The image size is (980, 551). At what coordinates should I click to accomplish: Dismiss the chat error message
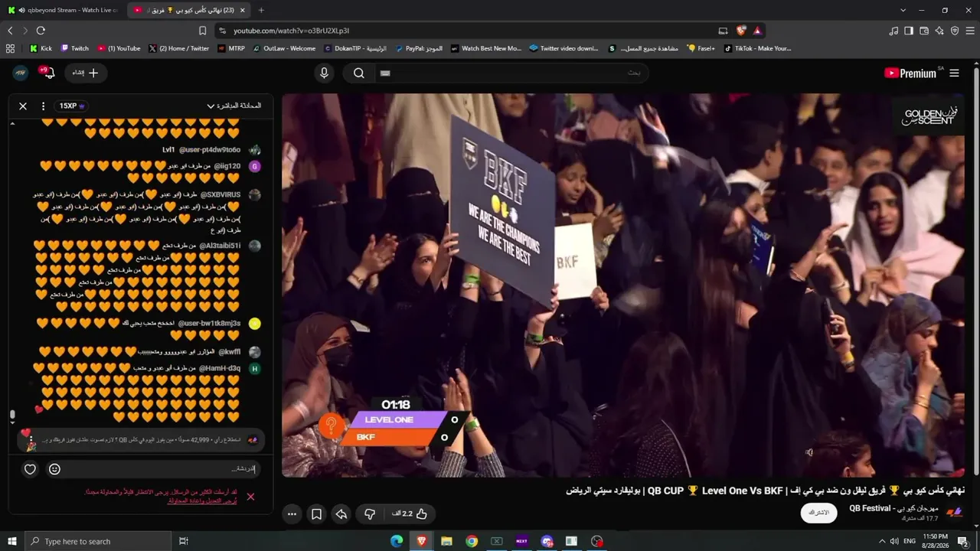(x=250, y=497)
